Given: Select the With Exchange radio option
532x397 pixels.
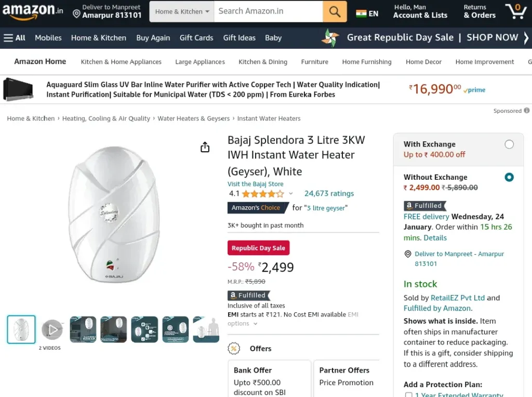Looking at the screenshot, I should point(509,144).
